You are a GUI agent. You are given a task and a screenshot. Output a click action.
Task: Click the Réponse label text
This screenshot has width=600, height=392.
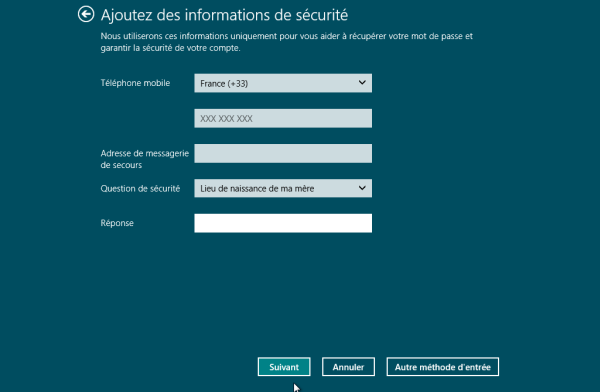117,223
